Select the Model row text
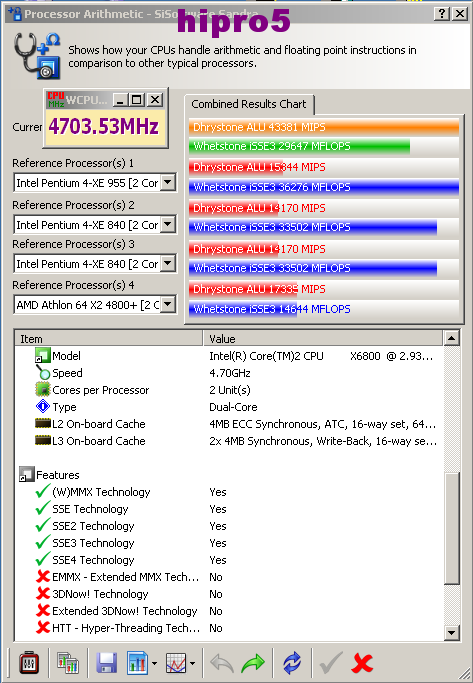 click(x=66, y=356)
